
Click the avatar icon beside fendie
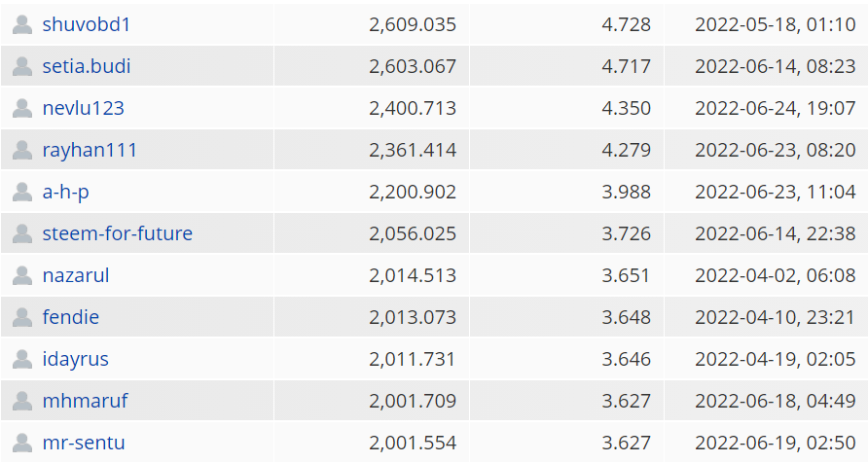[22, 317]
